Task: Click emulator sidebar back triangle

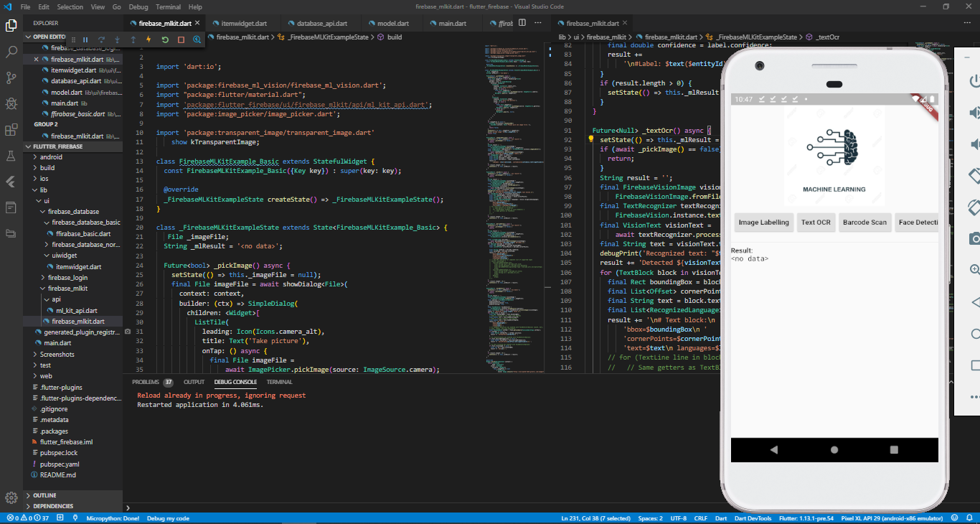Action: tap(974, 302)
